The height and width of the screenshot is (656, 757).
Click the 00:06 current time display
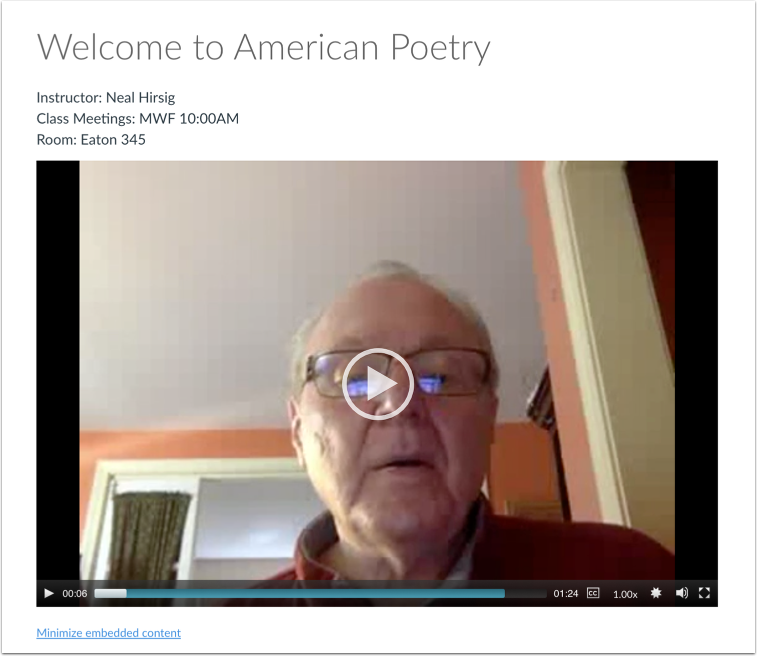click(75, 594)
